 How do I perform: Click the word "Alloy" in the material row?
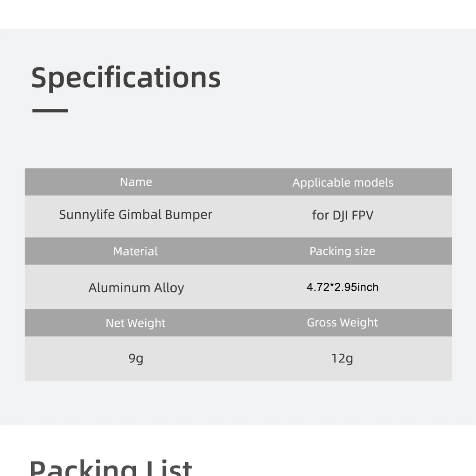[169, 287]
